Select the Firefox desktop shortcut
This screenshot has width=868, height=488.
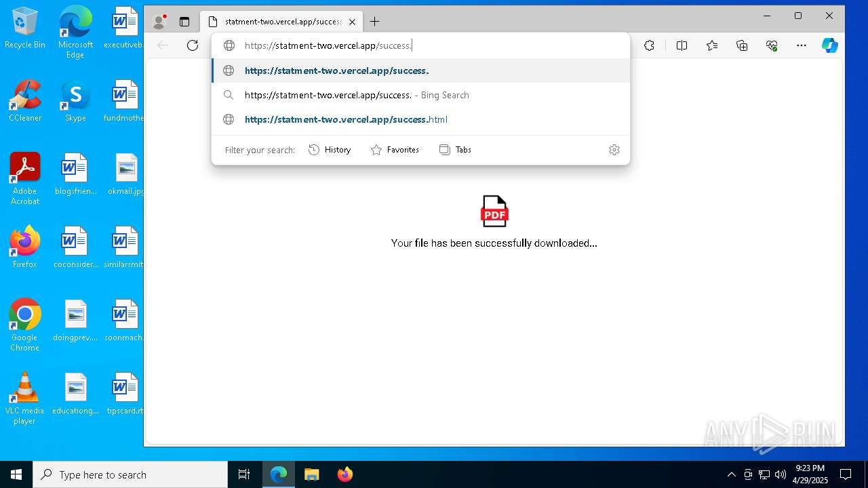tap(25, 248)
